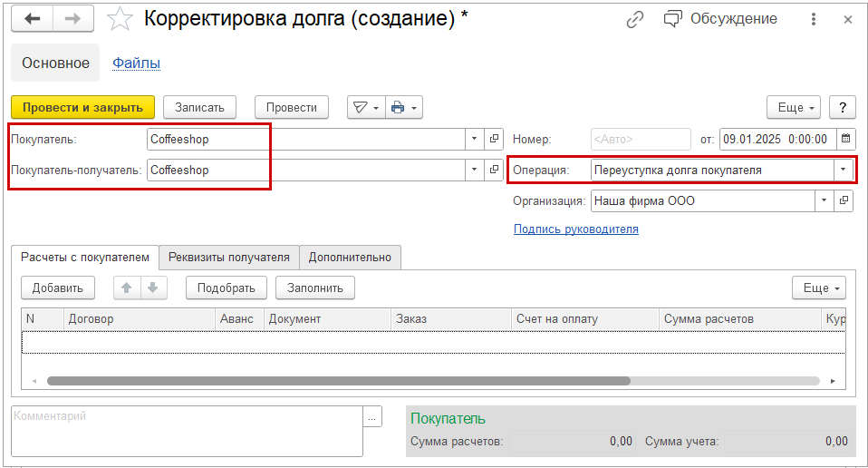Click the table's horizontal scrollbar

(433, 381)
